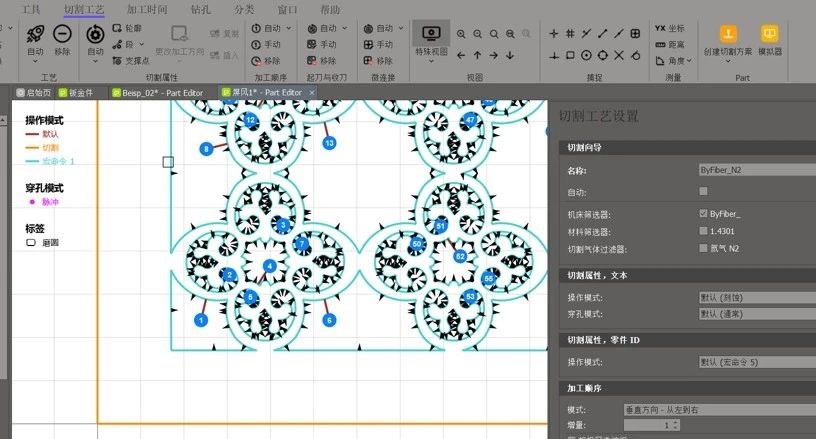Enable the 1.4301 material filter checkbox
The image size is (816, 439).
tap(703, 231)
